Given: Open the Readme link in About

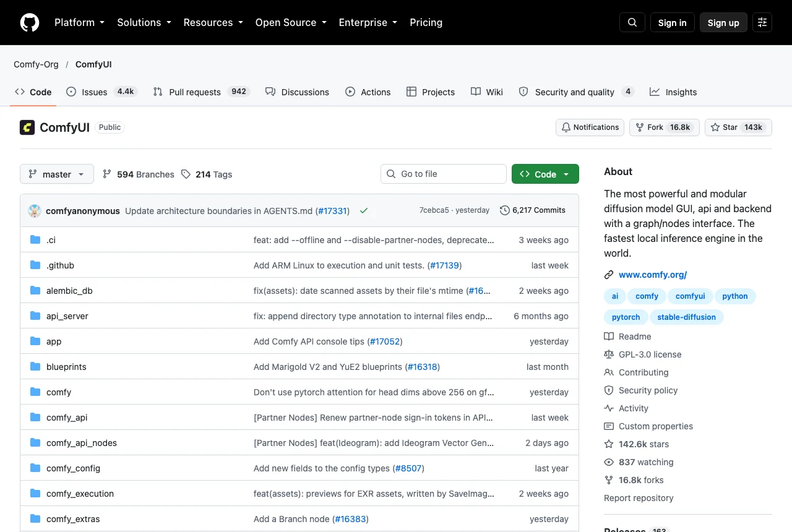Looking at the screenshot, I should click(x=628, y=337).
